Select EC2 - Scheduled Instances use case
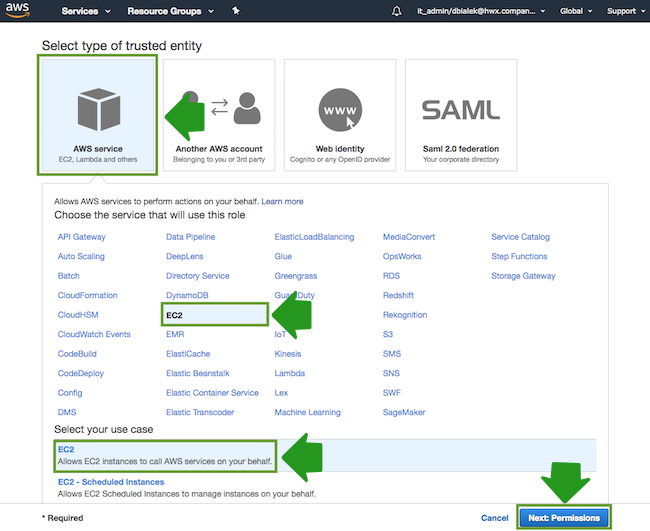Screen dimensions: 650x531 tap(111, 482)
